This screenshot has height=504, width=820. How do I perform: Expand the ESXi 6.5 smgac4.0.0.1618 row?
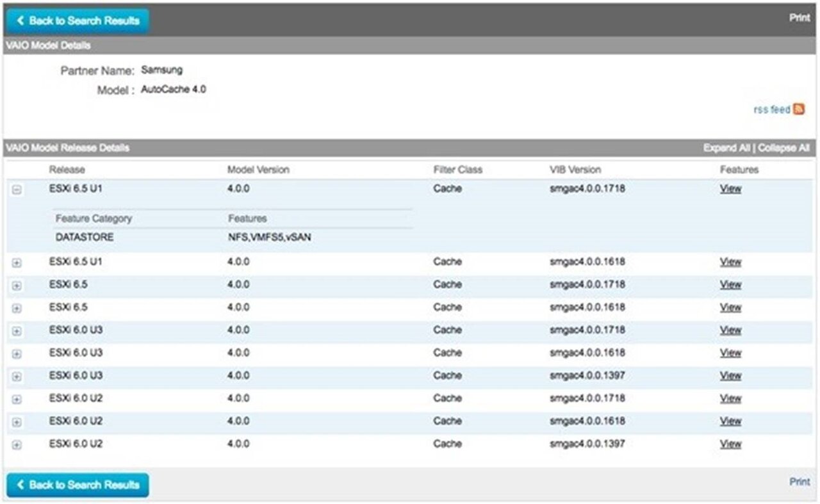click(17, 308)
